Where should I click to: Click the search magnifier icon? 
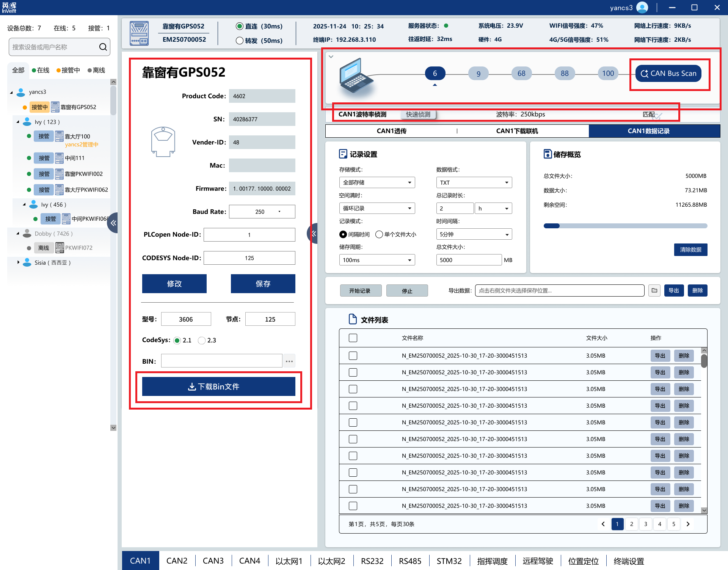click(103, 47)
